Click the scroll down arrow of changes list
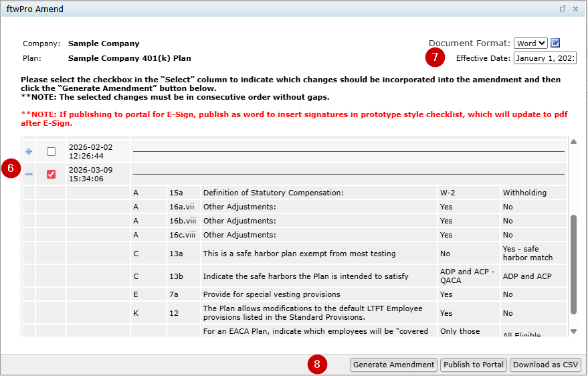Viewport: 588px width, 376px height. (573, 331)
